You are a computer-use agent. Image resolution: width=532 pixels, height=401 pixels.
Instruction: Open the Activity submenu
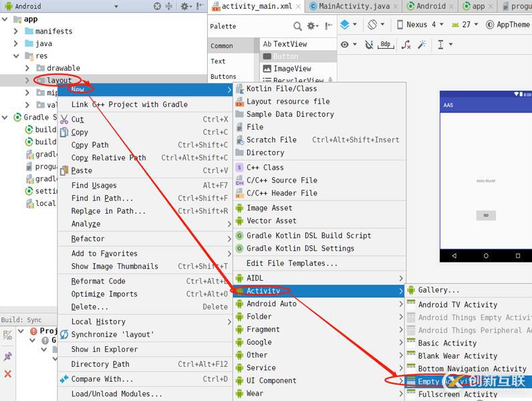coord(319,291)
